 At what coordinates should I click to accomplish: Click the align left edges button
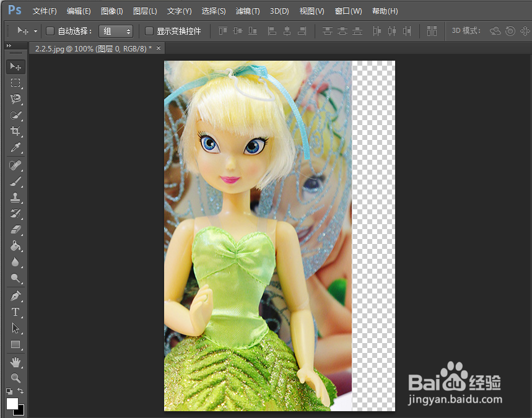click(271, 32)
